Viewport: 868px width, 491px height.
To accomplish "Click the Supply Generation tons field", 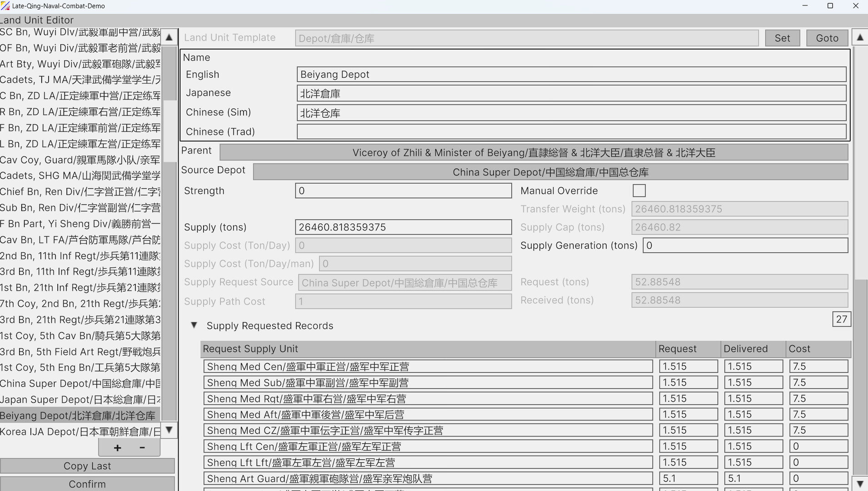I will (745, 245).
